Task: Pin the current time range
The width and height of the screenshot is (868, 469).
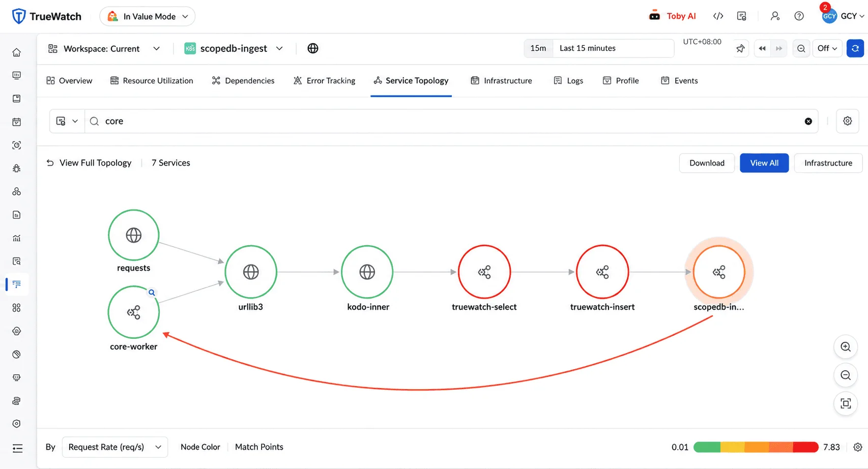Action: 740,48
